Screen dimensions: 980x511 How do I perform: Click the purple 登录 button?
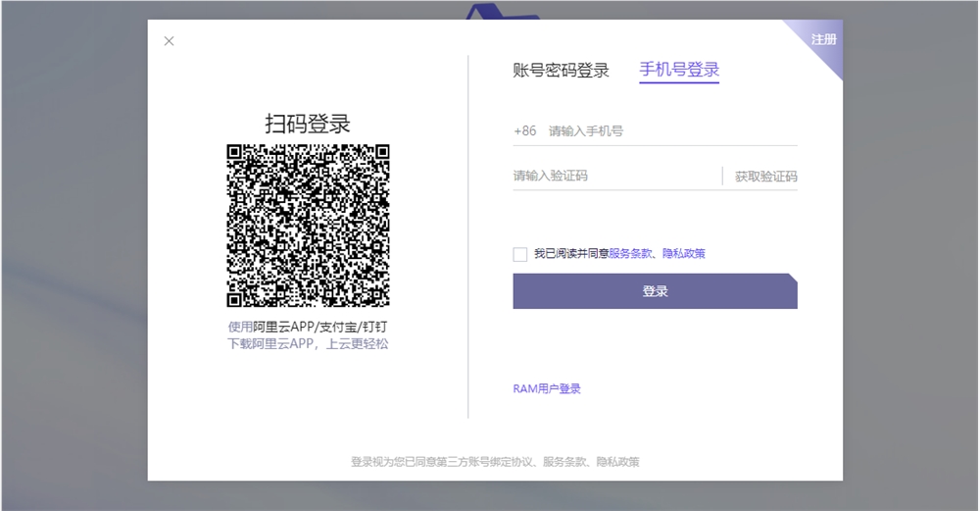[655, 291]
